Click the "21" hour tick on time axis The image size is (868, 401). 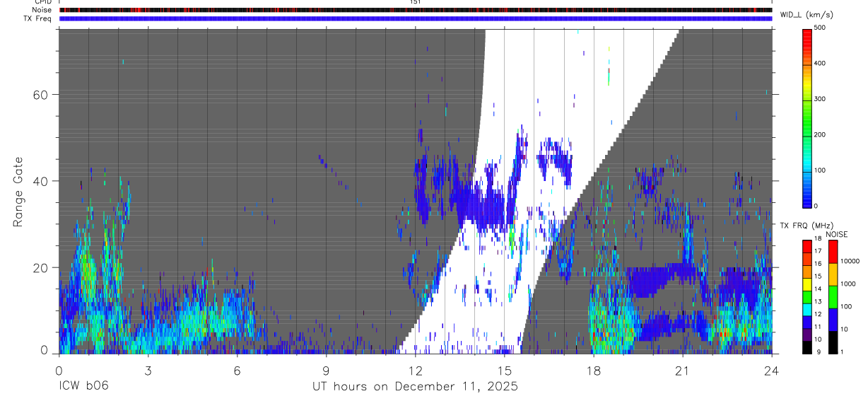coord(682,370)
